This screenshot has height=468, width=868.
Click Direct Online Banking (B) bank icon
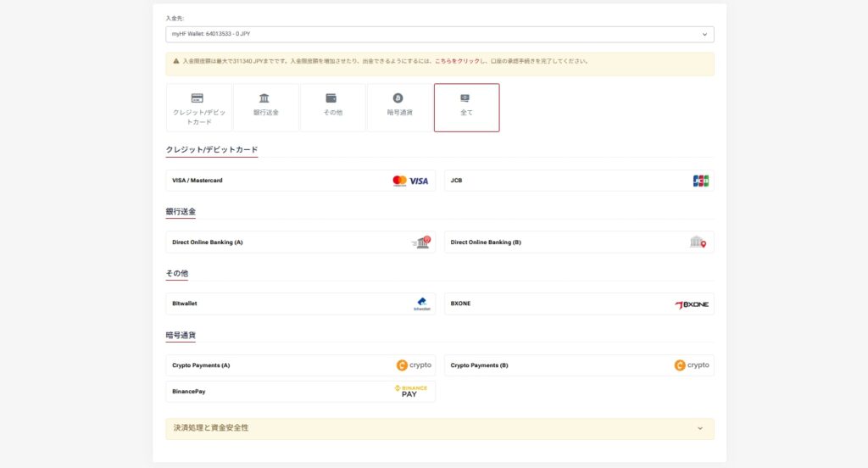tap(698, 242)
